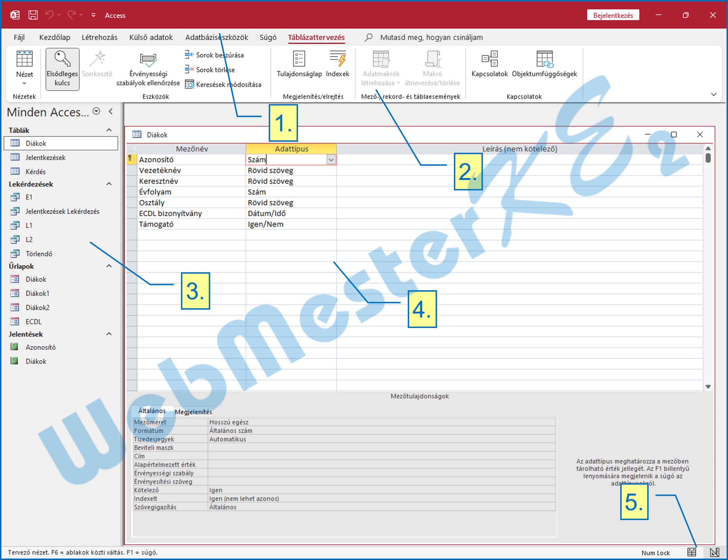Click the Dátum/Idő data type cell
This screenshot has width=728, height=560.
point(291,213)
